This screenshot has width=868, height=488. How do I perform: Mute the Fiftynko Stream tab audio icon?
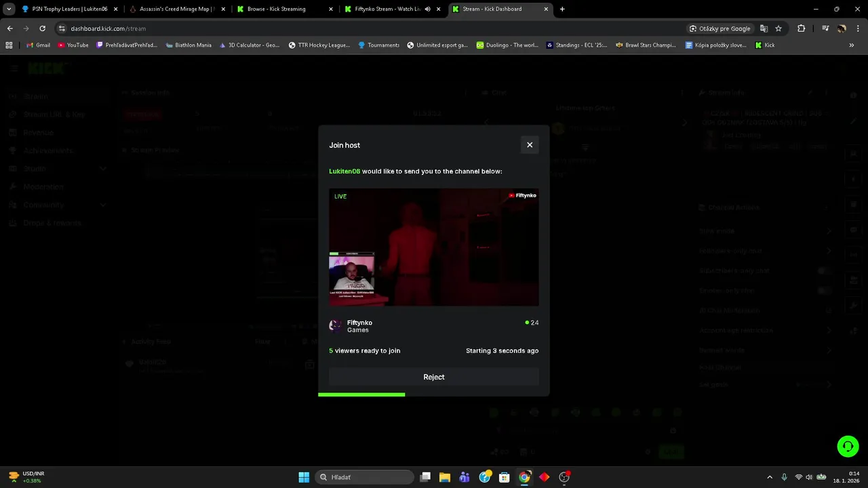pyautogui.click(x=427, y=9)
